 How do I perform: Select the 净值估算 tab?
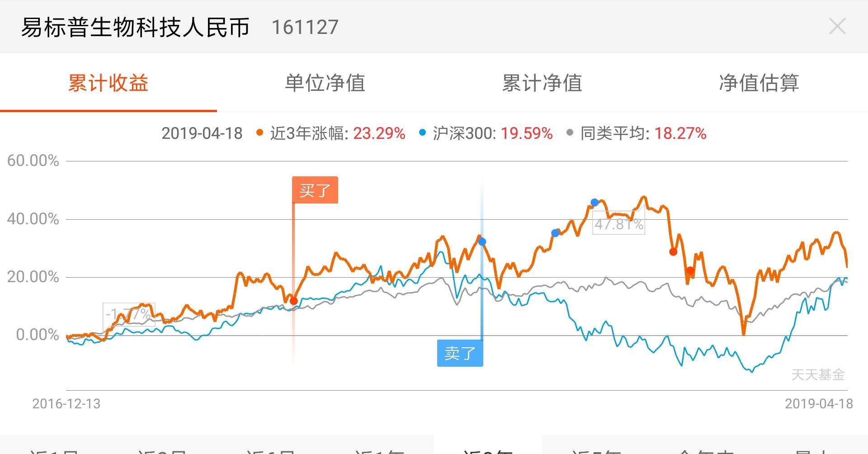(x=759, y=83)
